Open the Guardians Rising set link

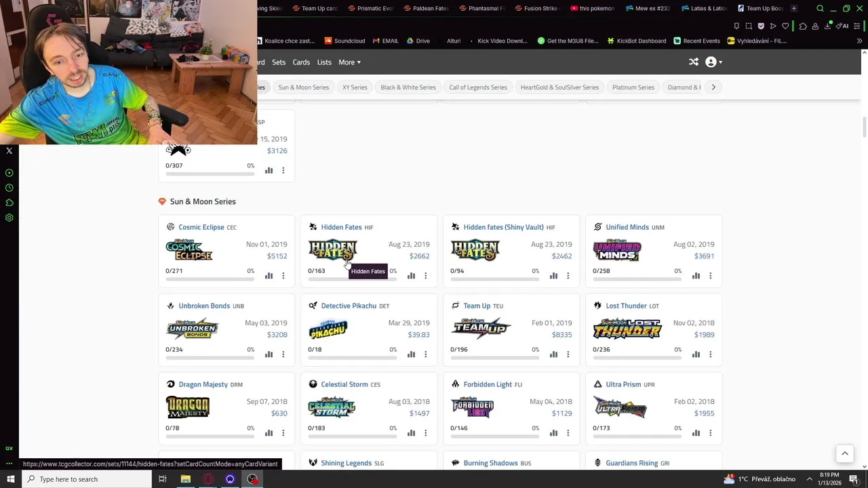pos(632,463)
